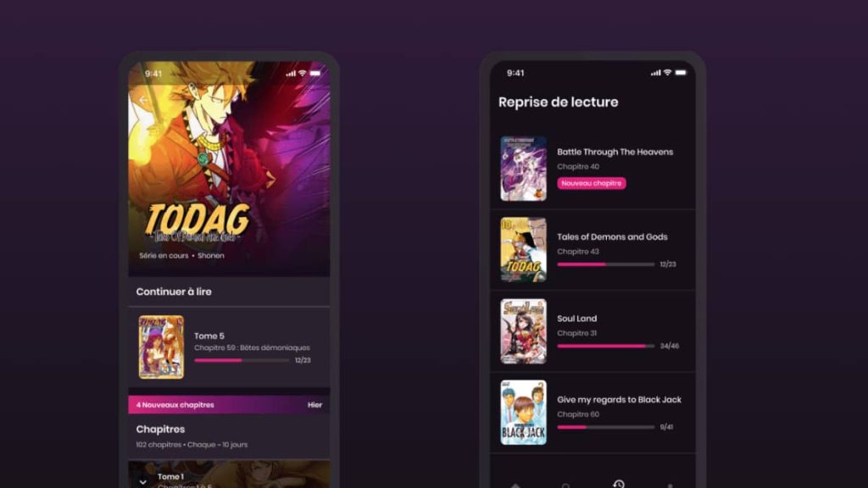This screenshot has width=868, height=488.
Task: Select the Soul Land title
Action: click(576, 319)
